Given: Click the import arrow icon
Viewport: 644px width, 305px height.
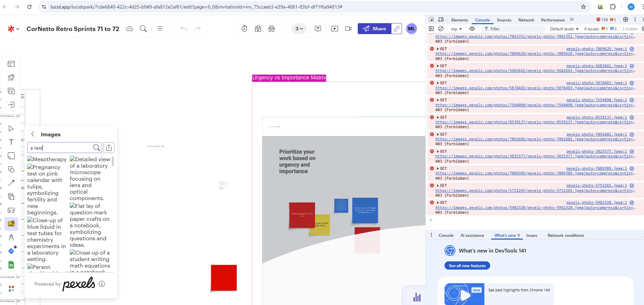Looking at the screenshot, I should click(11, 105).
